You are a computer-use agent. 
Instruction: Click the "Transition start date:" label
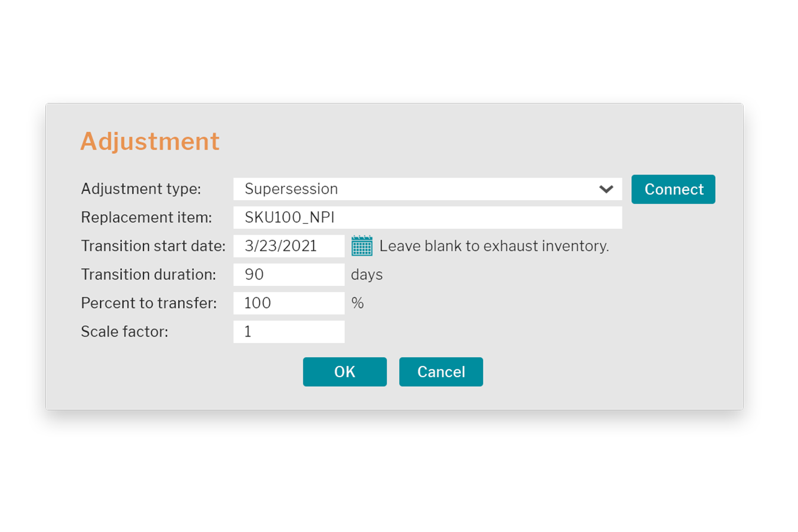153,246
